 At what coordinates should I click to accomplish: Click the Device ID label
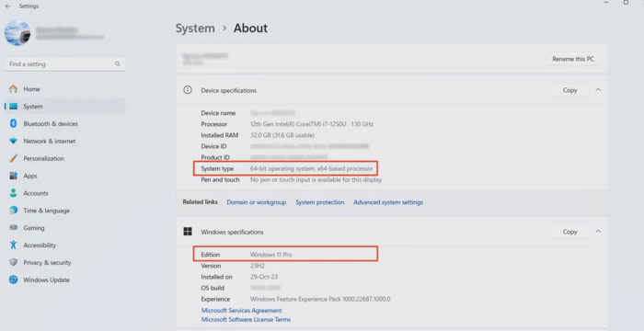tap(213, 146)
